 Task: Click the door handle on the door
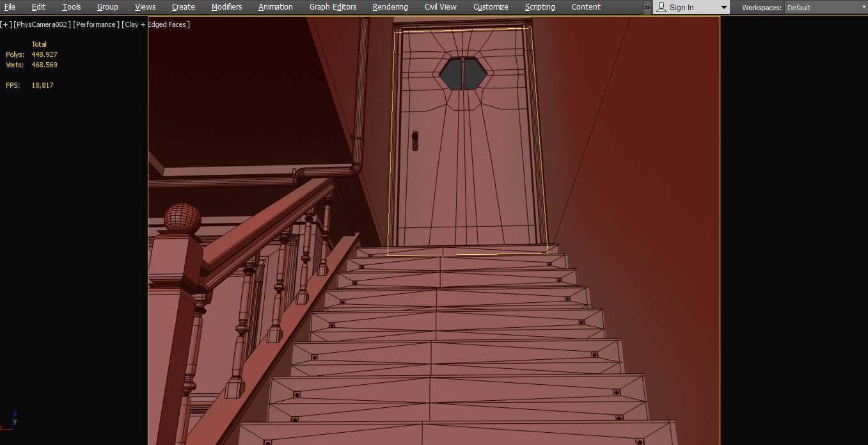coord(415,141)
